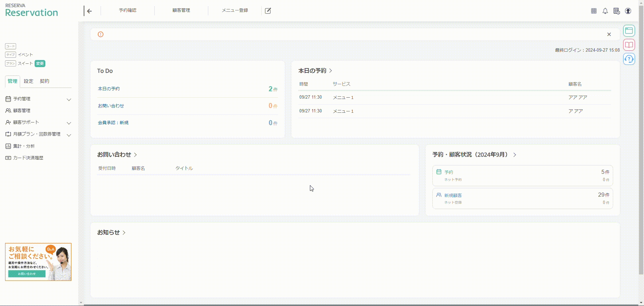644x306 pixels.
Task: Select the 管理 tab
Action: [x=12, y=81]
